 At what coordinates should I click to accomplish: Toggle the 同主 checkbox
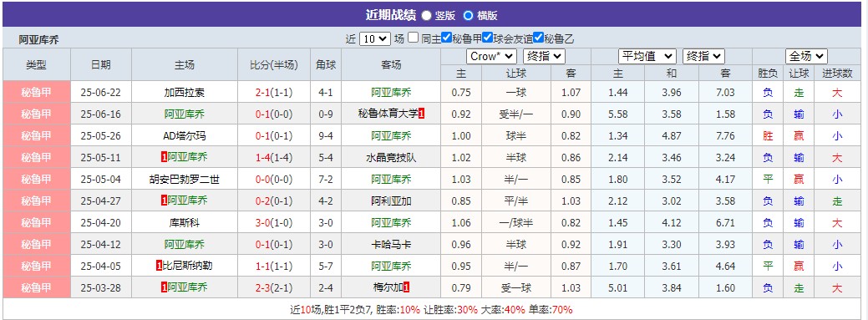[x=413, y=38]
